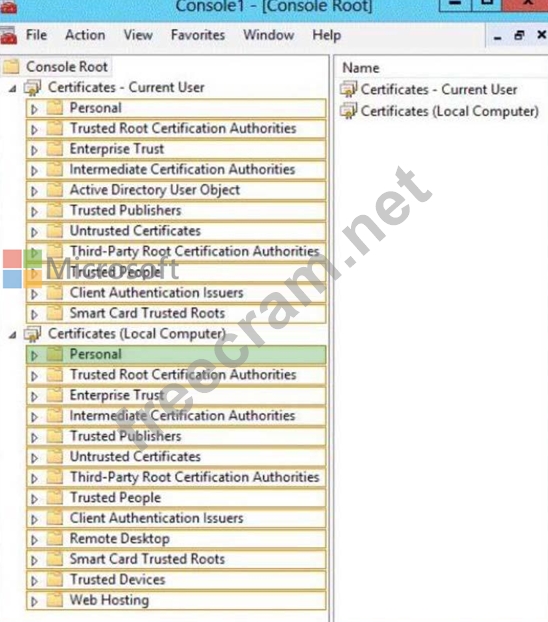Click the Certificates (Local Computer) icon in Name pane

[x=349, y=111]
